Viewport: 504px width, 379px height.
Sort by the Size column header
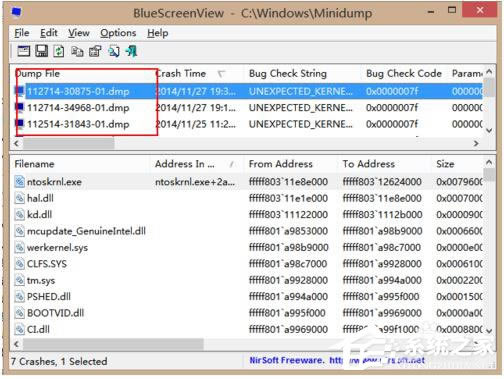click(x=457, y=164)
